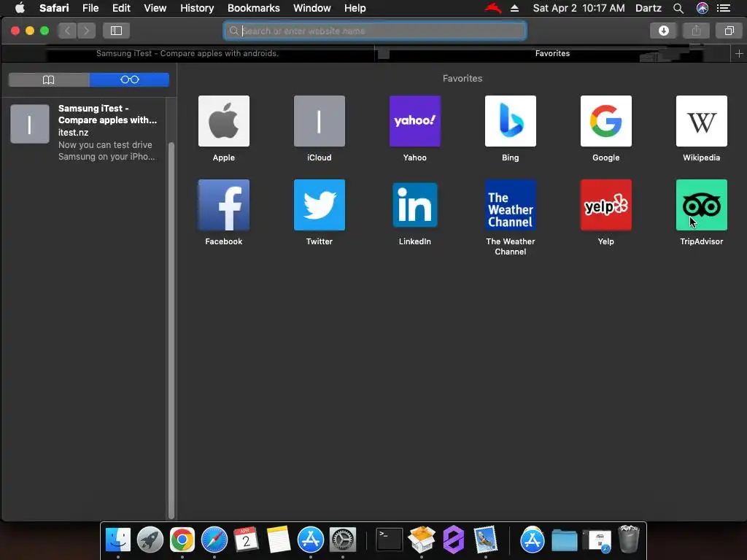Open Finder from the Dock
747x560 pixels.
[117, 540]
